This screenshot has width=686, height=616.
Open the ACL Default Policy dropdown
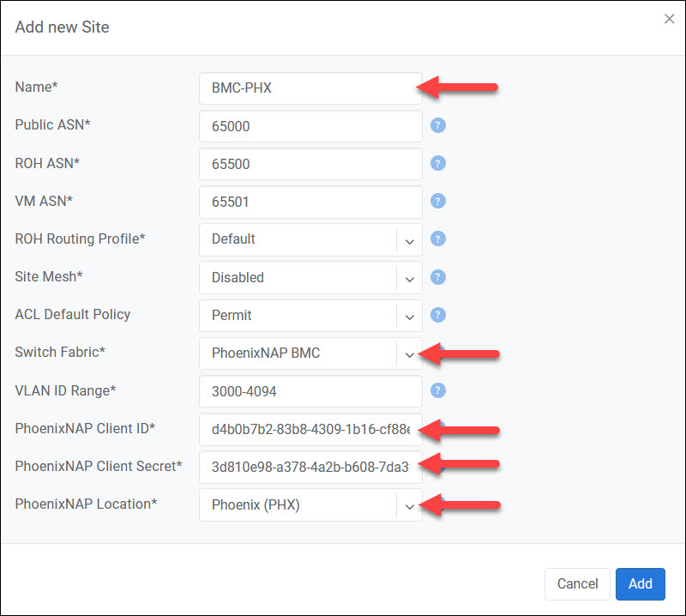pos(310,315)
